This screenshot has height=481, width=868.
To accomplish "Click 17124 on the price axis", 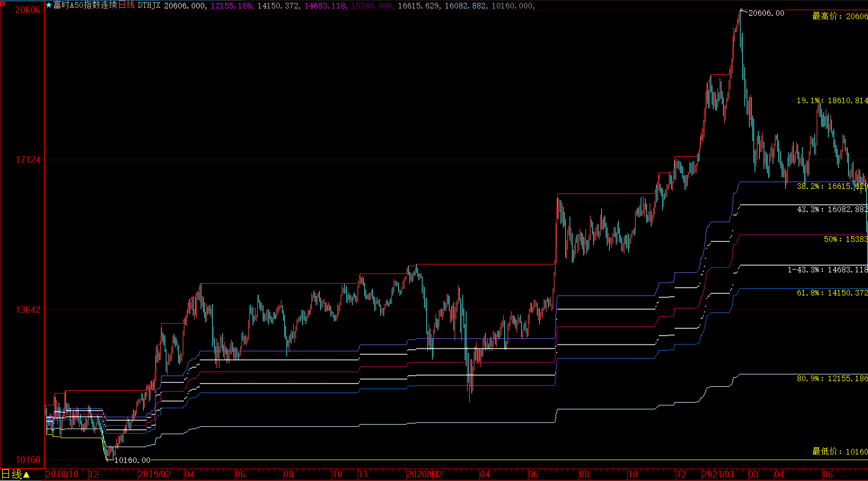I will click(x=28, y=160).
